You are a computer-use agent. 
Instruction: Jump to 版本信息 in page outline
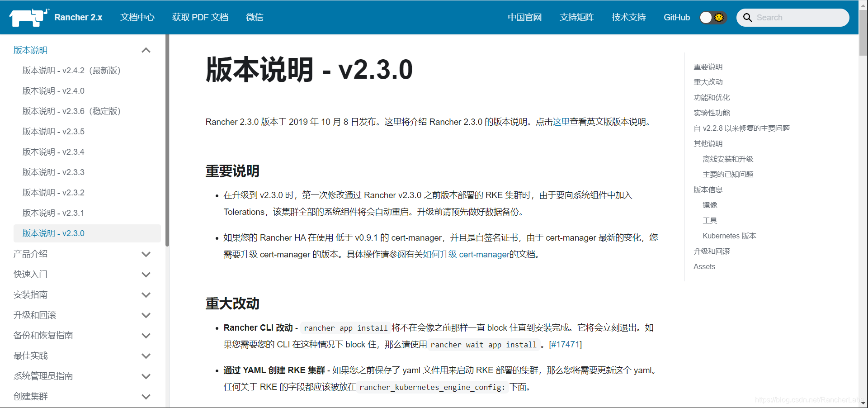tap(708, 190)
